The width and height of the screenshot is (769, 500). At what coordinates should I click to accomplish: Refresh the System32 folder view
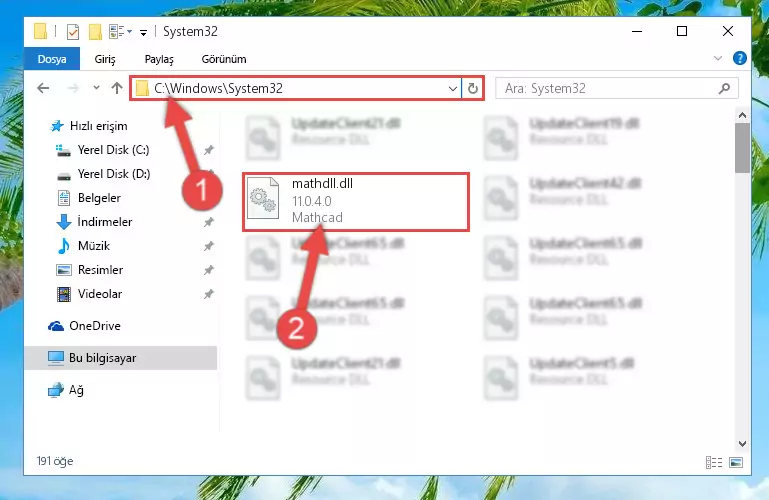473,89
